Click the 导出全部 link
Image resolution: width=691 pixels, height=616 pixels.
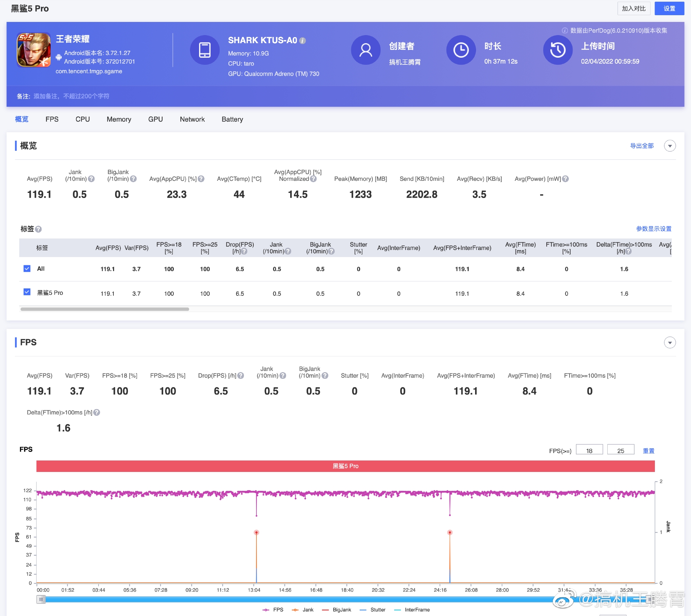point(641,146)
